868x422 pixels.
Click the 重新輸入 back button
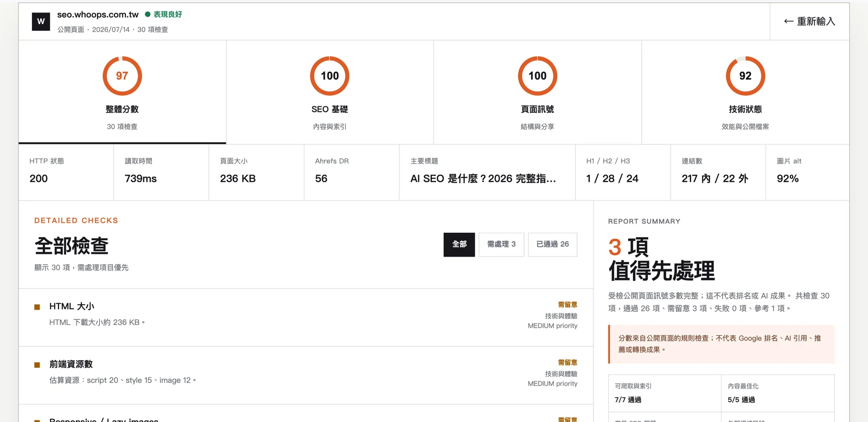pyautogui.click(x=809, y=21)
